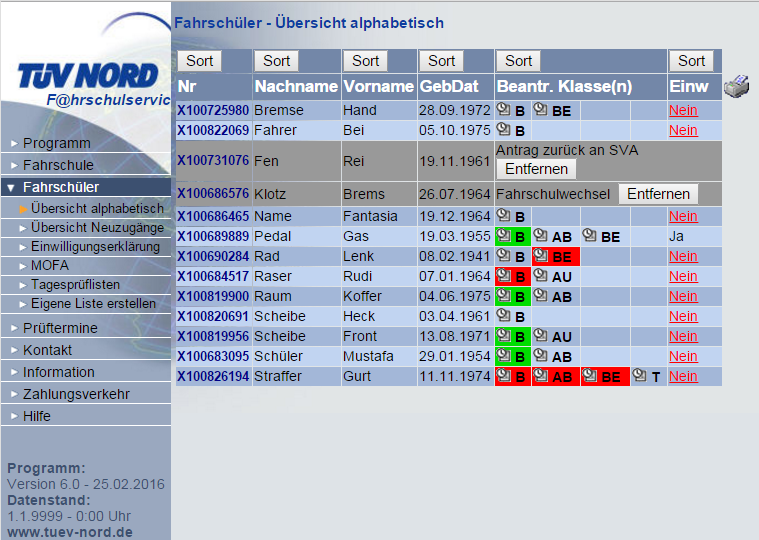Open student number X100826194
This screenshot has height=540, width=759.
coord(213,376)
